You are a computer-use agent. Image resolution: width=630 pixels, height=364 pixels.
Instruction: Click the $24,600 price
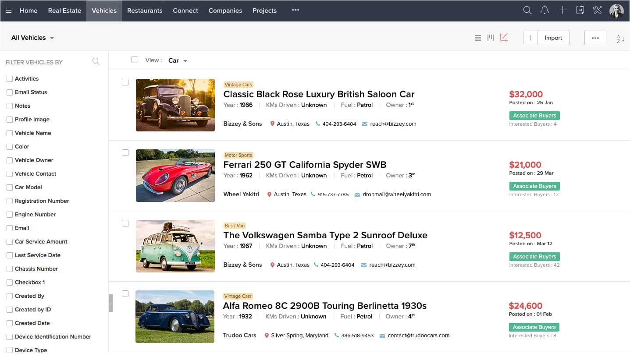pos(525,306)
